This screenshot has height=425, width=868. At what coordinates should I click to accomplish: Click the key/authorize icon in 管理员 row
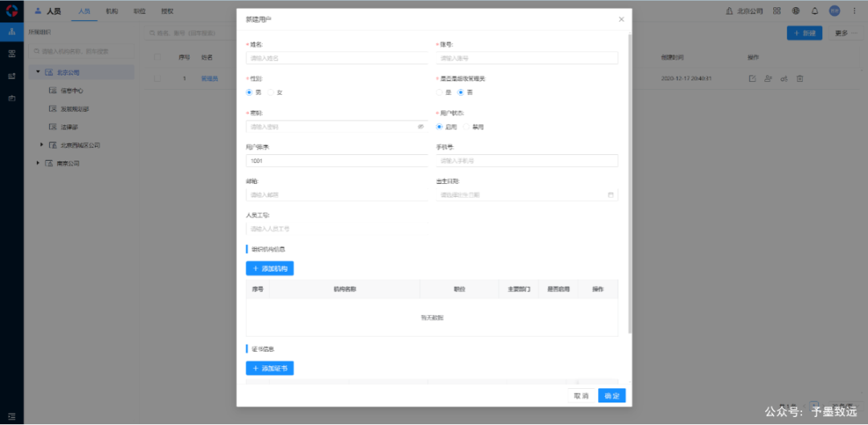coord(784,79)
